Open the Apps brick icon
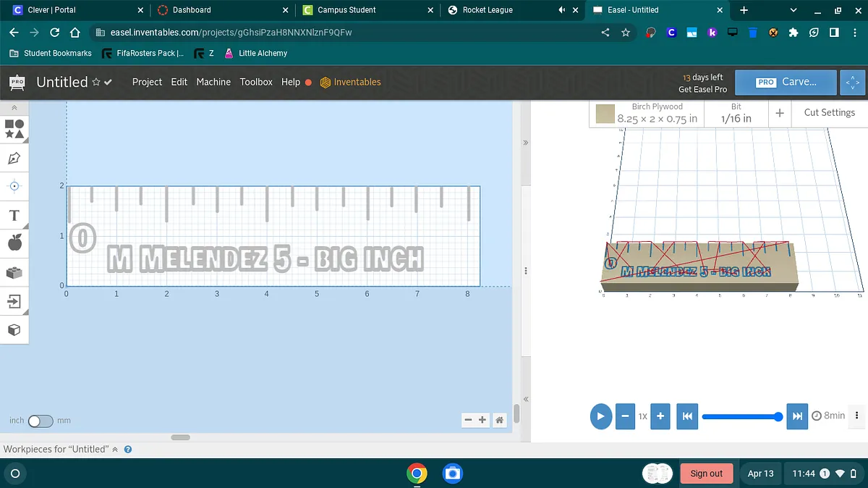The height and width of the screenshot is (488, 868). click(x=14, y=272)
